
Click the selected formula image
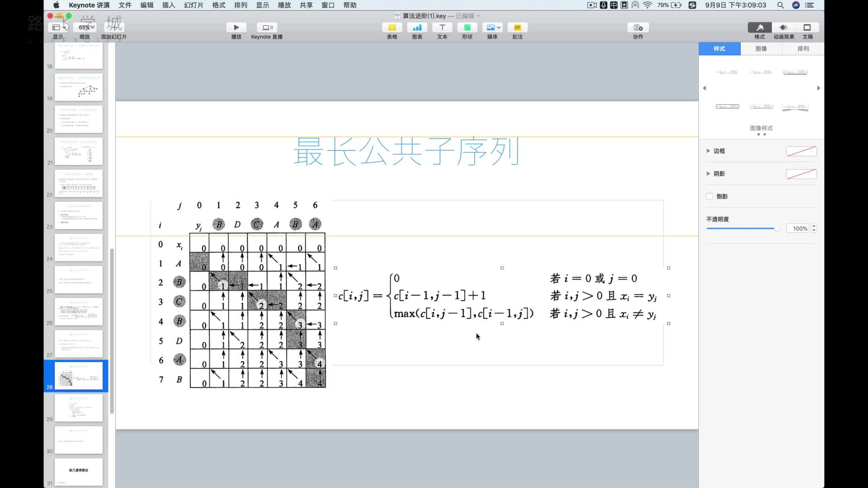[x=502, y=296]
